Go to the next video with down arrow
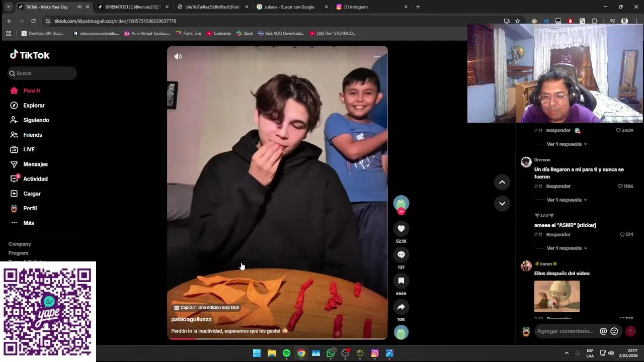 click(502, 203)
